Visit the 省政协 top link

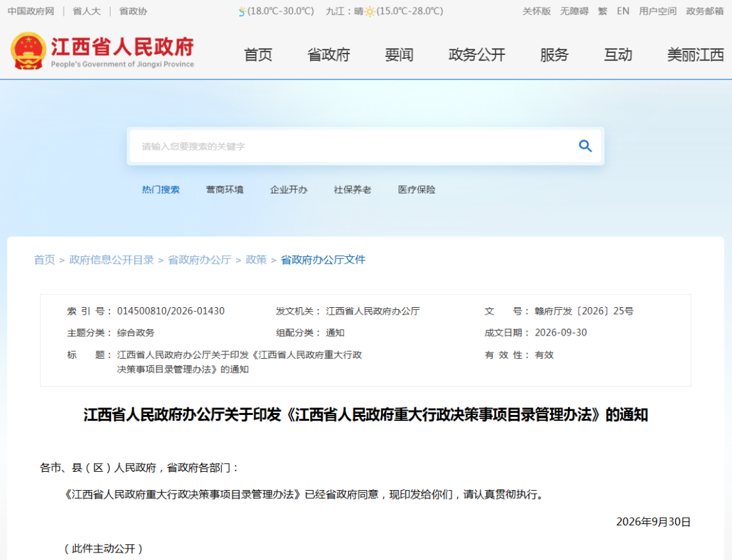click(133, 12)
